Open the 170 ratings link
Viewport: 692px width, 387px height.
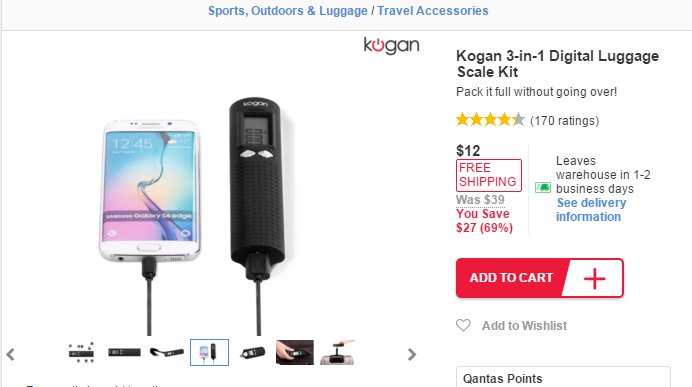click(x=564, y=120)
